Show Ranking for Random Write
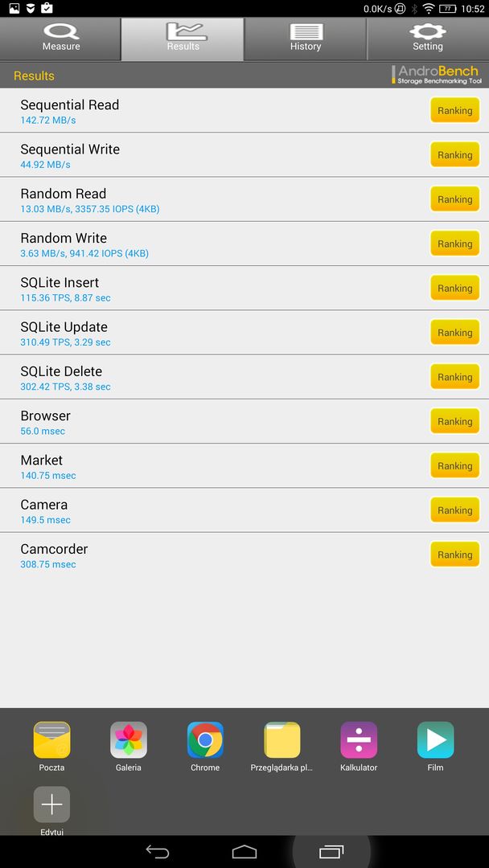 454,244
